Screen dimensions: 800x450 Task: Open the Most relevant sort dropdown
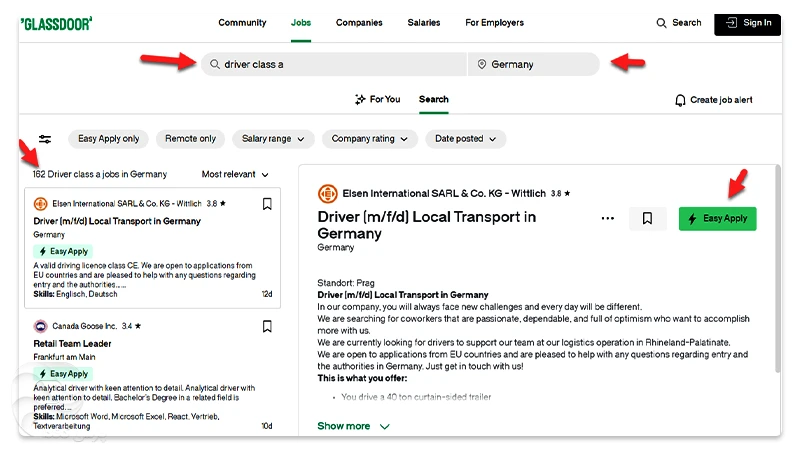(235, 174)
